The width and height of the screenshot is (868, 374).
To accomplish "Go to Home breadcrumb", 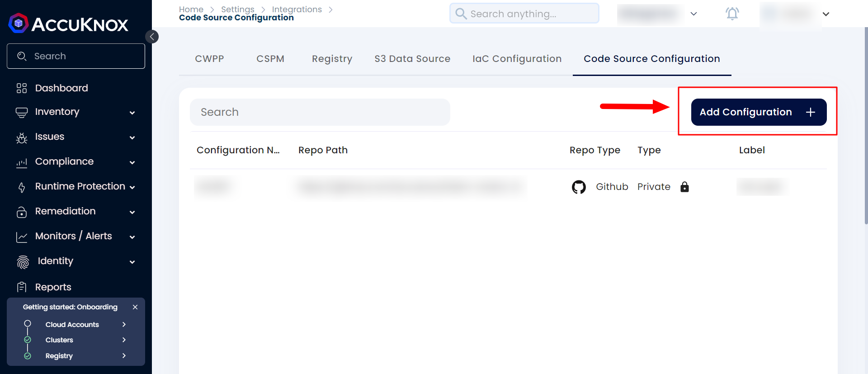I will pyautogui.click(x=191, y=9).
